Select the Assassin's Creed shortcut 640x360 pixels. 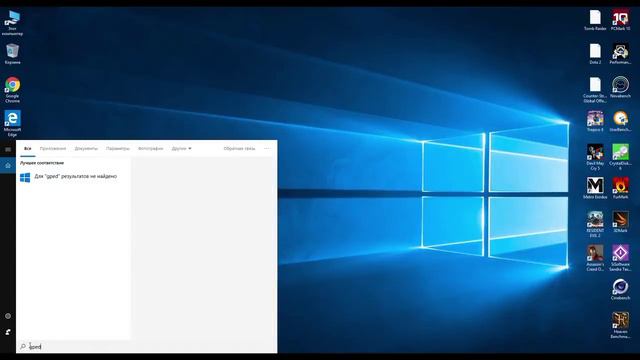(595, 258)
